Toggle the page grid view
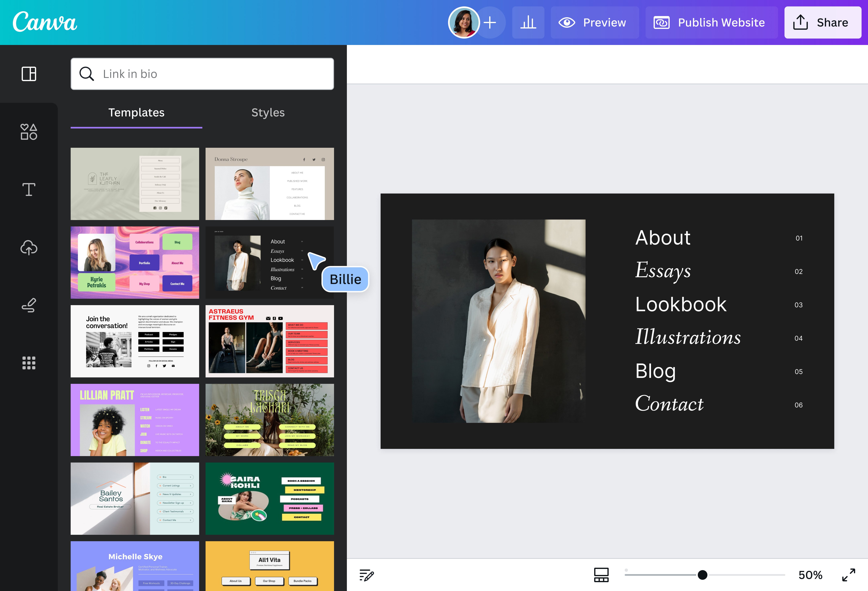 point(601,575)
